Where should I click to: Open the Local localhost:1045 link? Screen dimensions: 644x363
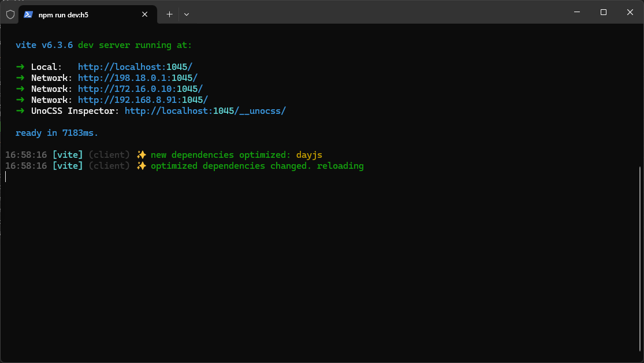click(x=135, y=67)
